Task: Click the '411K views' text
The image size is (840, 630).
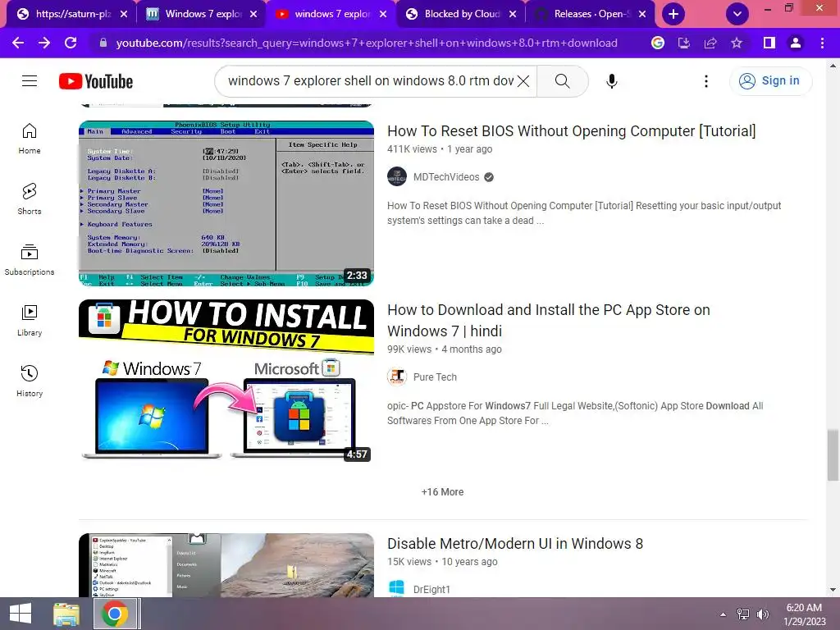Action: (412, 149)
